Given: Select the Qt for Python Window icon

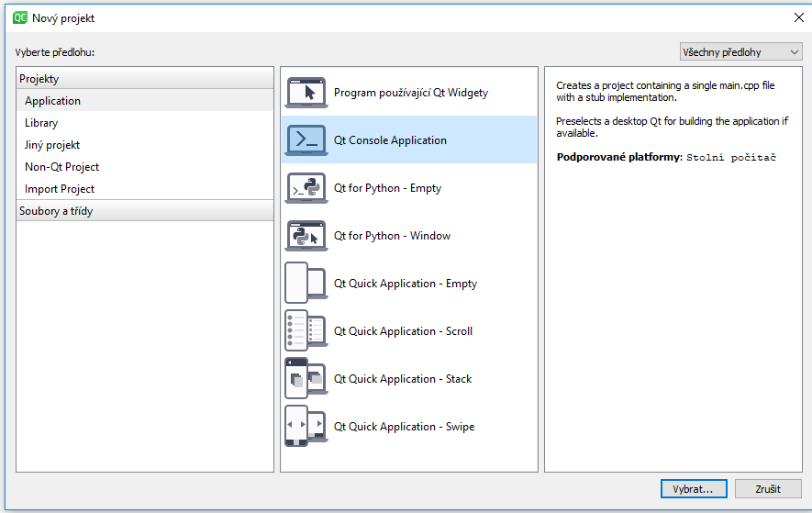Looking at the screenshot, I should pyautogui.click(x=306, y=236).
